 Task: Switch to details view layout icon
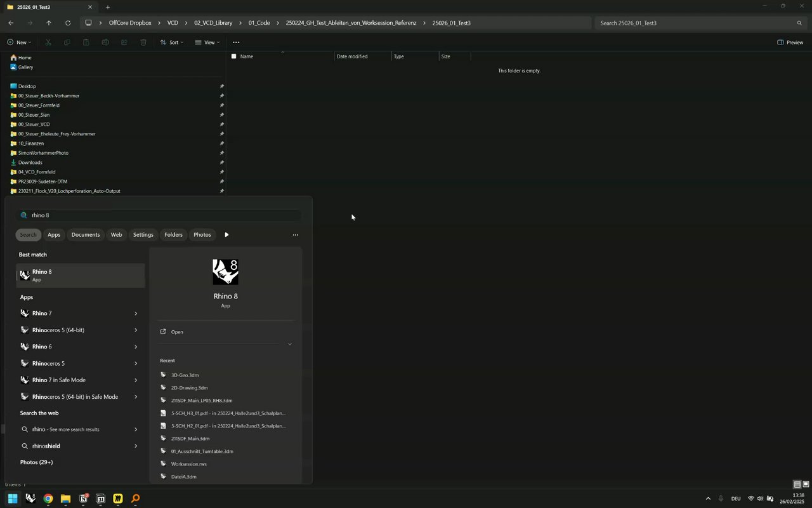coord(797,485)
